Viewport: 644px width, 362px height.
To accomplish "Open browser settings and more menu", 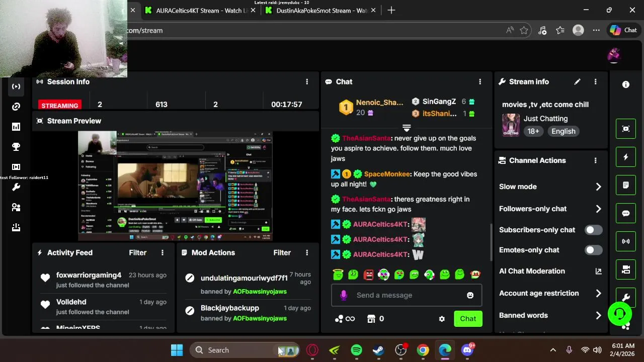I will (596, 30).
